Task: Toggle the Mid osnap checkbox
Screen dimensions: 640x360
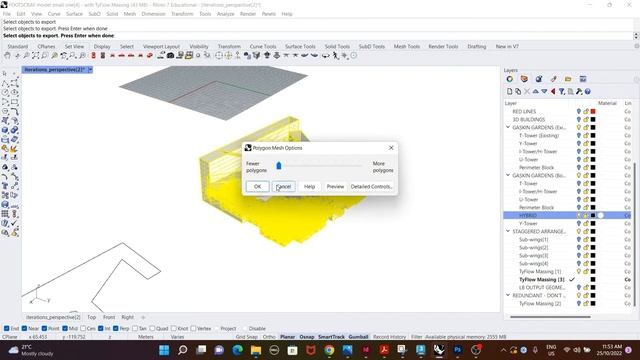Action: (x=65, y=328)
